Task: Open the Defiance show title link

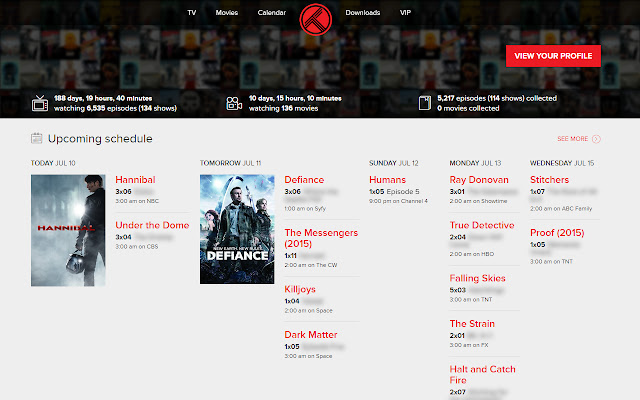Action: [x=304, y=180]
